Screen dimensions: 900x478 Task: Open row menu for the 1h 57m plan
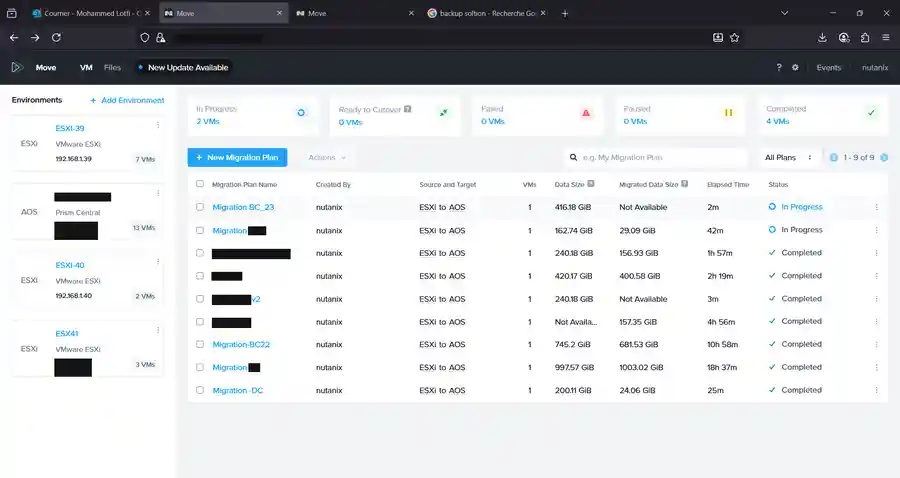[876, 253]
